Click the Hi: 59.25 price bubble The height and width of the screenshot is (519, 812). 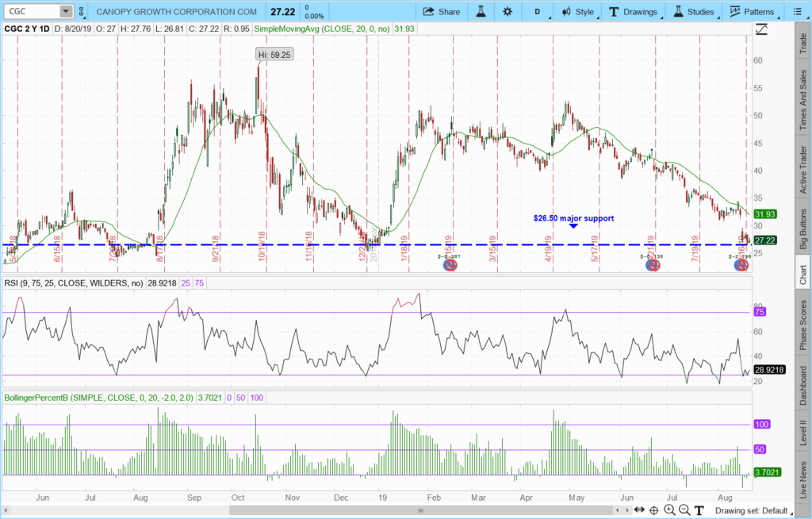click(273, 54)
